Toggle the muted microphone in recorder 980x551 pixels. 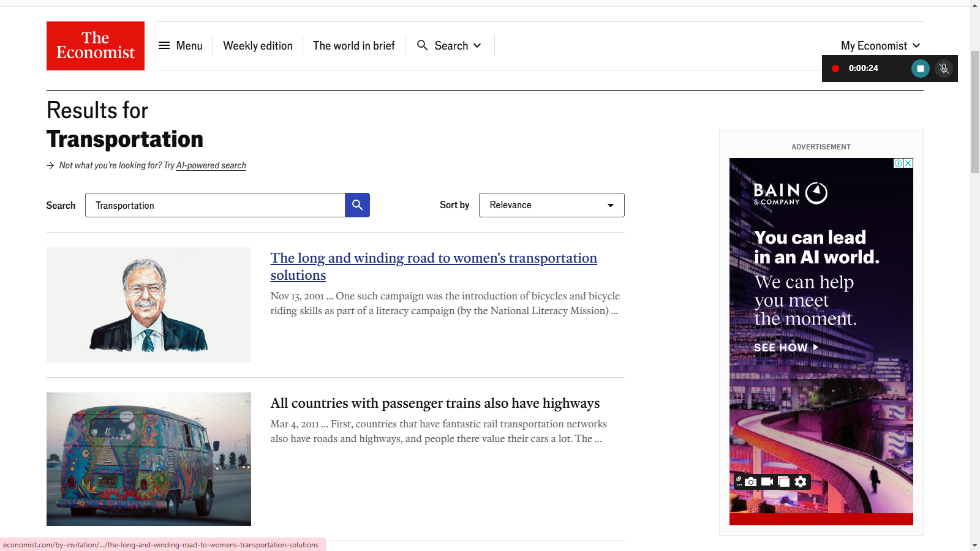click(x=944, y=69)
